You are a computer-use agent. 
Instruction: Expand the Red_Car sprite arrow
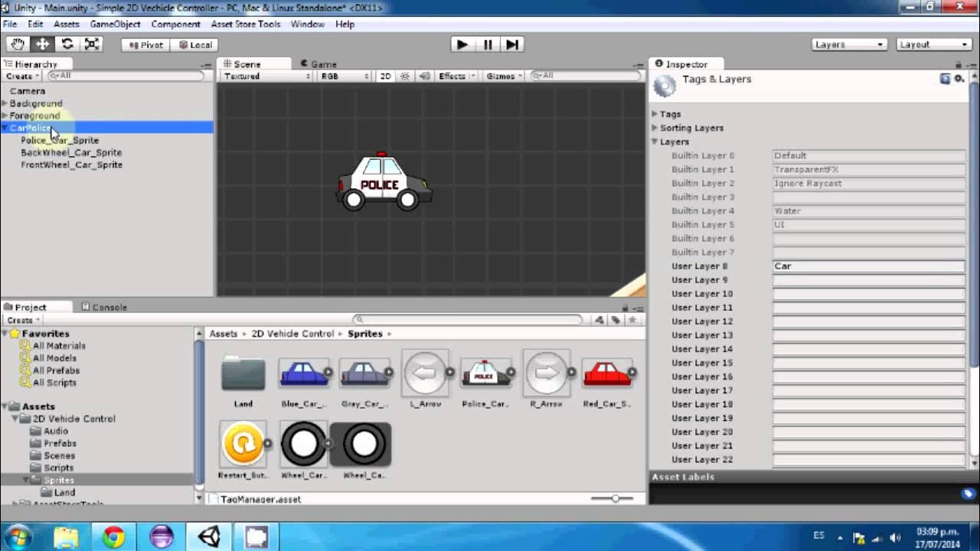pyautogui.click(x=632, y=373)
